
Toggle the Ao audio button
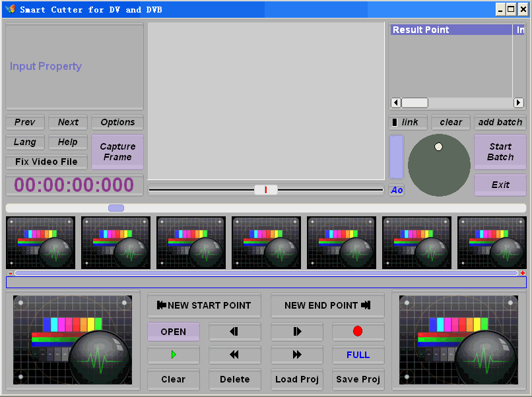point(396,190)
